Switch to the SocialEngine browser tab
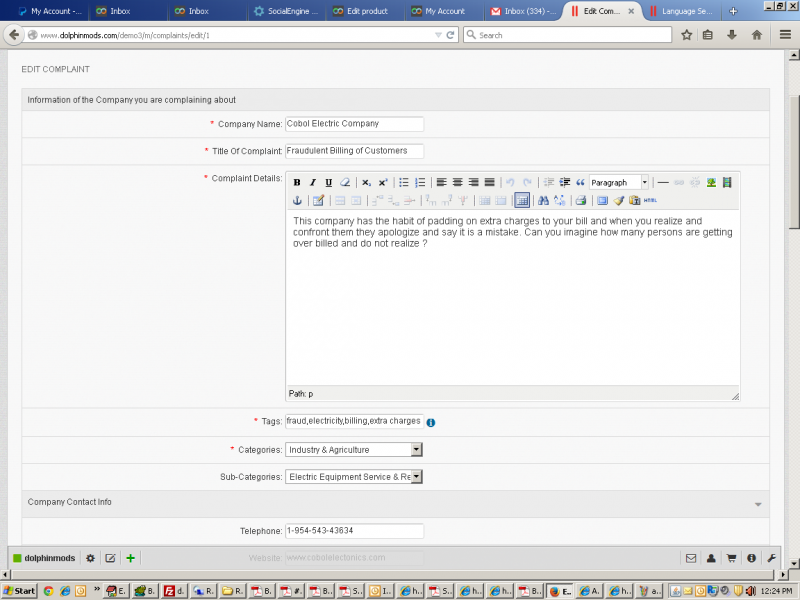The width and height of the screenshot is (800, 600). coord(284,11)
